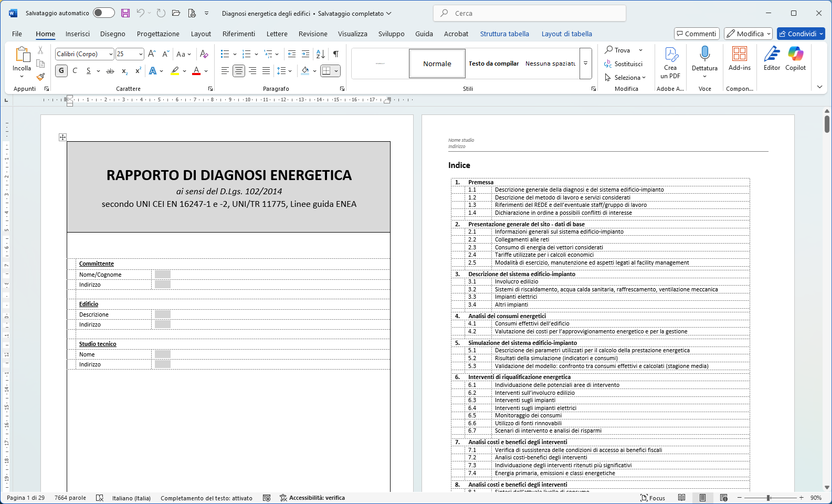The image size is (832, 504).
Task: Toggle Bold (G) formatting
Action: click(x=61, y=71)
